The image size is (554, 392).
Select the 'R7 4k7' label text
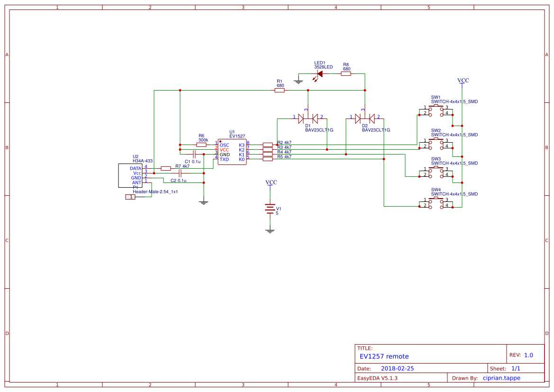point(182,166)
